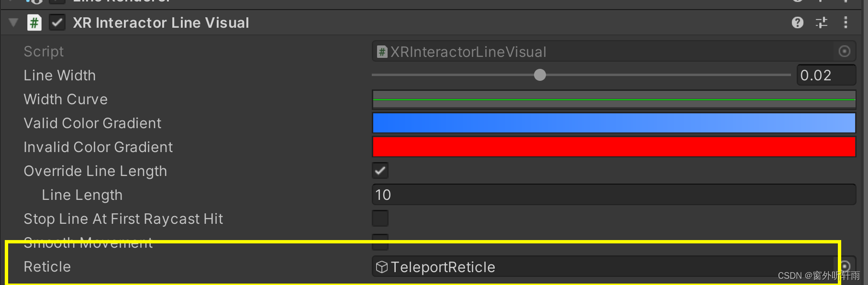Screen dimensions: 868x285
Task: Disable the XR Interactor Line Visual component
Action: [x=57, y=22]
